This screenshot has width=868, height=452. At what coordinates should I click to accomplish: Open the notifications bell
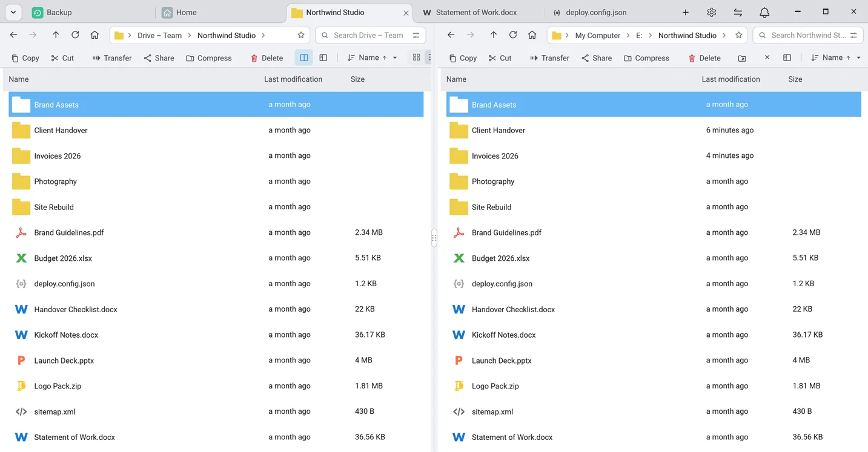(764, 12)
